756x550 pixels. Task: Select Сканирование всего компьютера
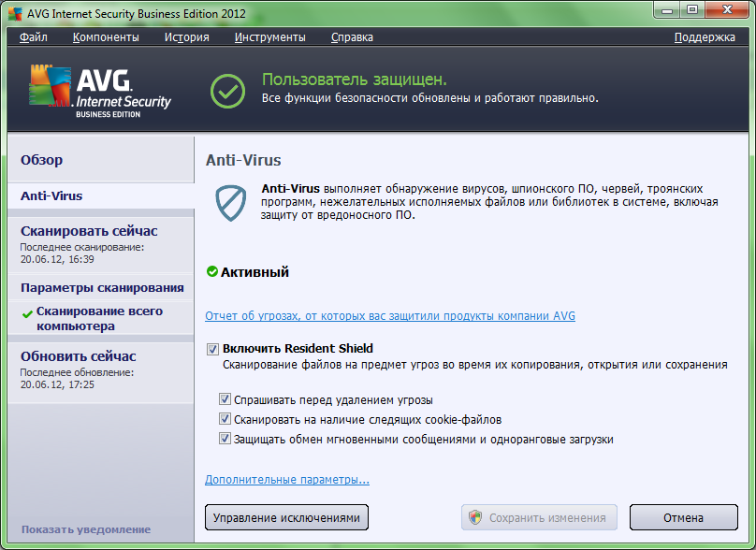[x=101, y=318]
